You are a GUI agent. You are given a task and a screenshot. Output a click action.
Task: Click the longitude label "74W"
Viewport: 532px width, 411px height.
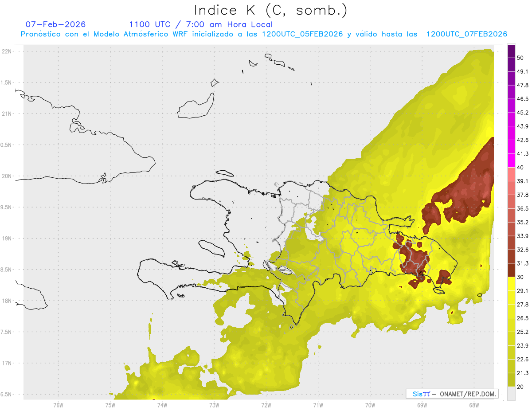(x=162, y=404)
